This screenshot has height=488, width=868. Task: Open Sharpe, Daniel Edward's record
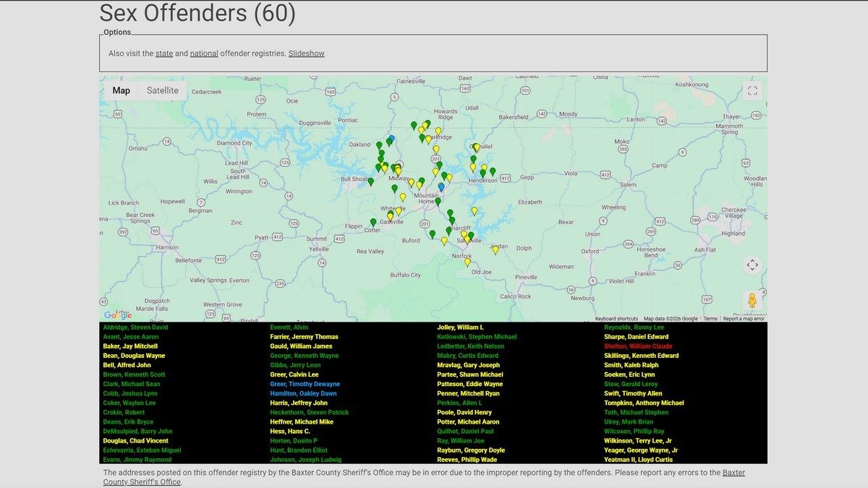[x=637, y=337]
